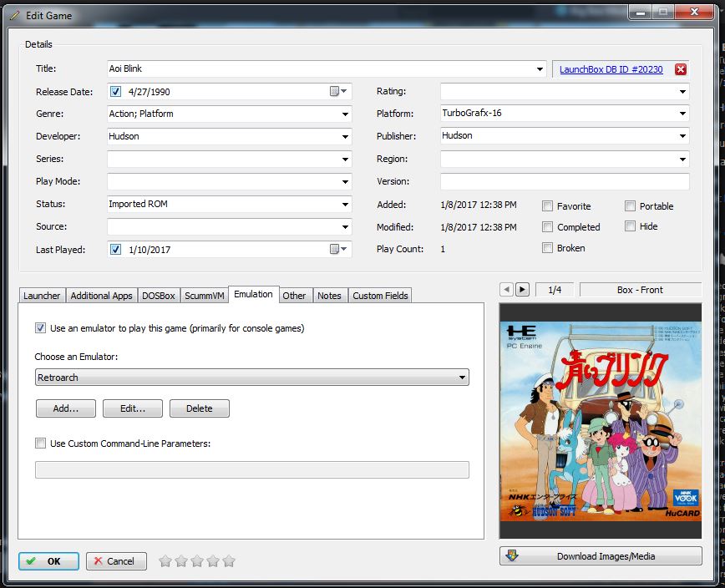Show next image with right arrow
The image size is (725, 588).
click(x=523, y=289)
